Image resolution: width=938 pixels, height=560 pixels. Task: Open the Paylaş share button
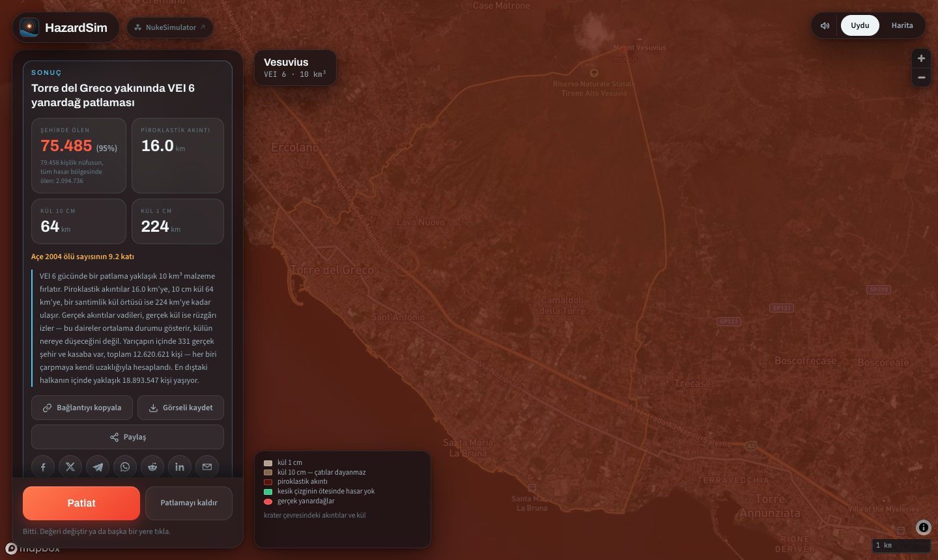tap(128, 437)
